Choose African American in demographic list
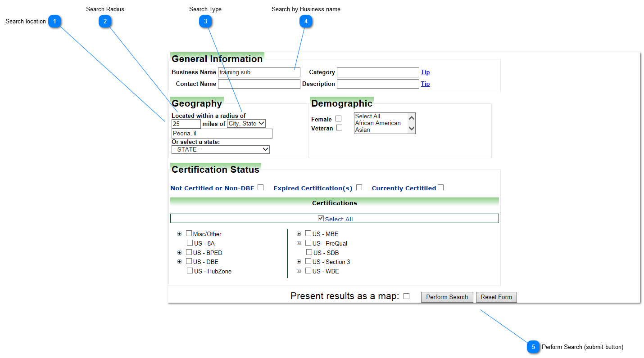Image resolution: width=644 pixels, height=358 pixels. pos(378,123)
